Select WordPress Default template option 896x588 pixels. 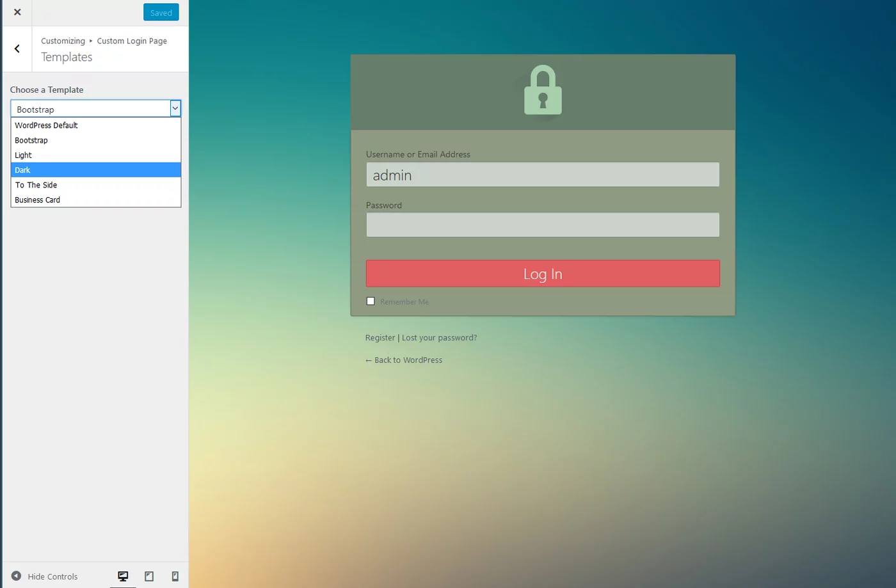pos(96,125)
